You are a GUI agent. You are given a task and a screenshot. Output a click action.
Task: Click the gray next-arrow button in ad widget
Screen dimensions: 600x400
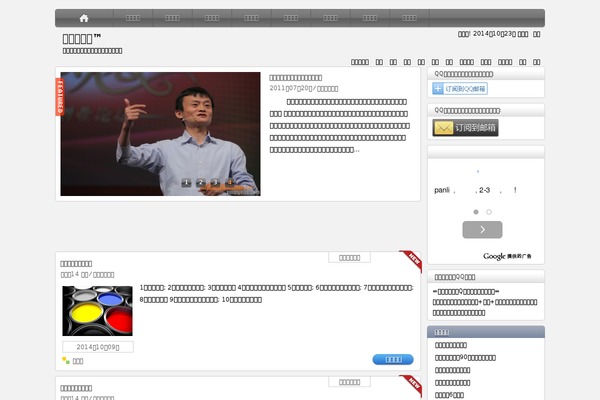(482, 230)
